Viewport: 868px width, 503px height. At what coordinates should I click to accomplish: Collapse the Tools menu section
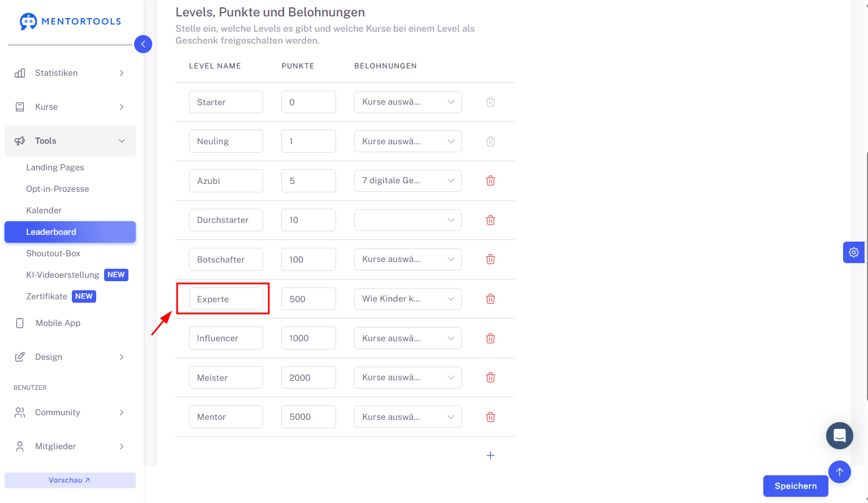click(x=70, y=141)
